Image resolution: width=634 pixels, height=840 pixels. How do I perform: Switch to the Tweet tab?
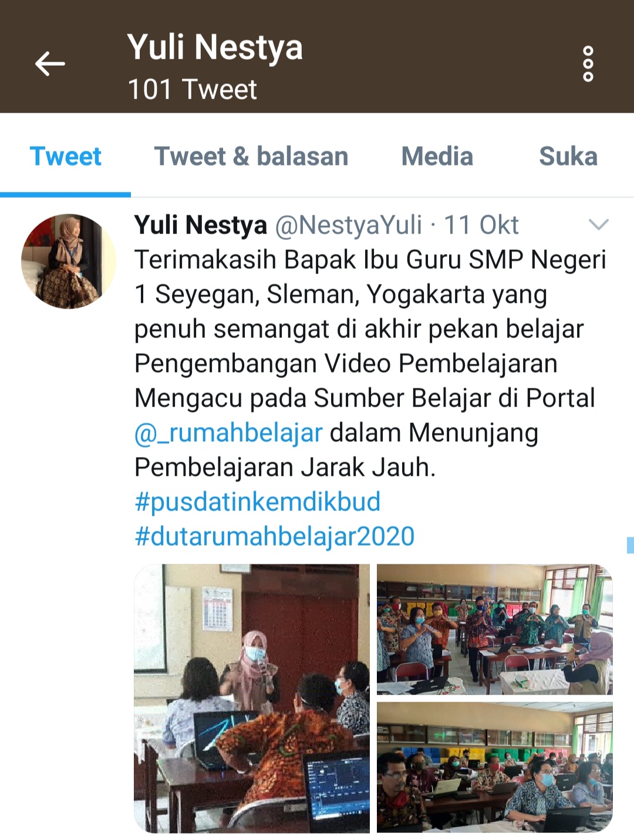point(65,157)
